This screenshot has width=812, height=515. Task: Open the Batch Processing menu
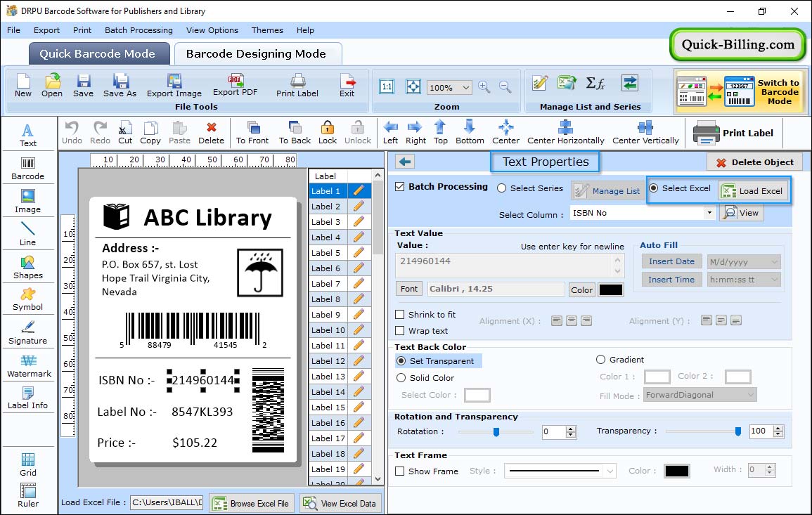138,30
